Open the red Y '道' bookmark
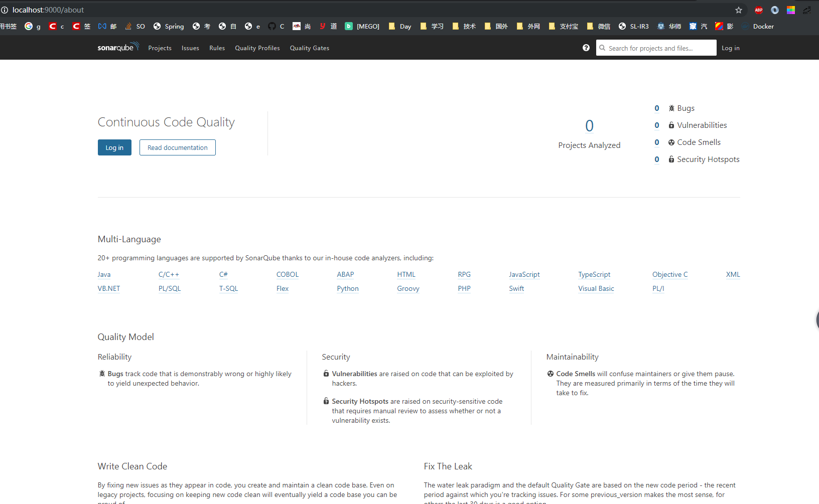 pos(328,26)
